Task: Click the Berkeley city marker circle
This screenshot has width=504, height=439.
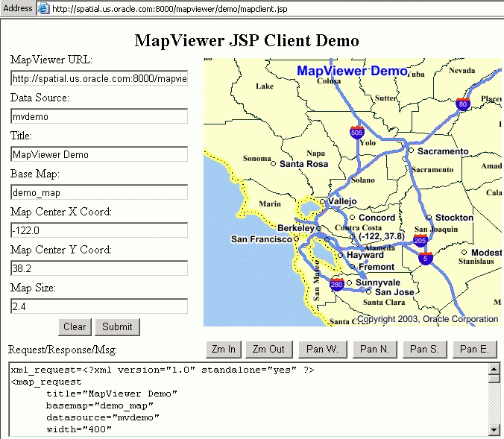Action: 318,229
